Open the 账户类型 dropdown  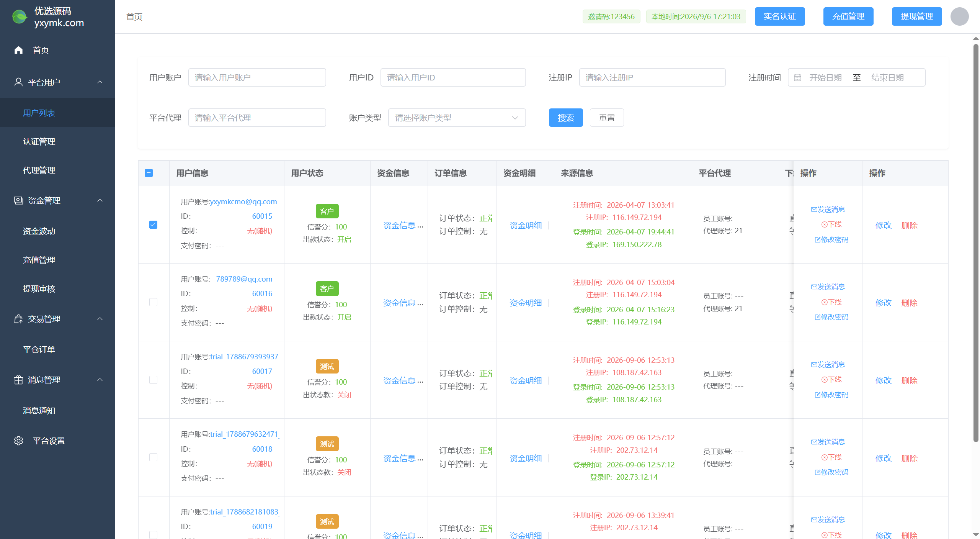[457, 118]
